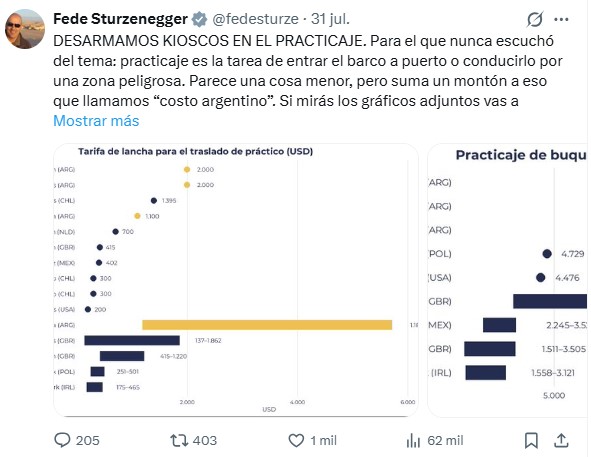This screenshot has width=591, height=457.
Task: Click the Fede Sturzenegger display name
Action: (x=120, y=19)
